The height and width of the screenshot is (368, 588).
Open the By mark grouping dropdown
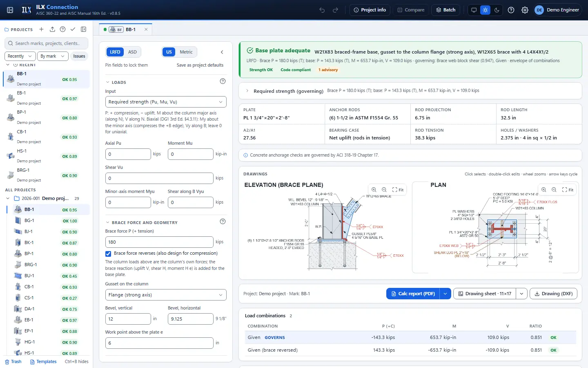click(x=52, y=56)
